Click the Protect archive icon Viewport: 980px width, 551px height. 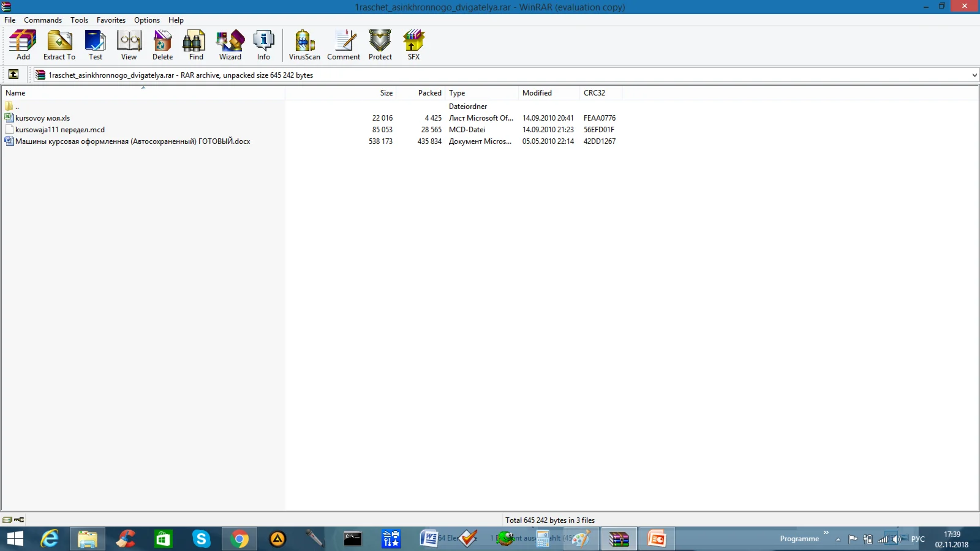pyautogui.click(x=380, y=45)
